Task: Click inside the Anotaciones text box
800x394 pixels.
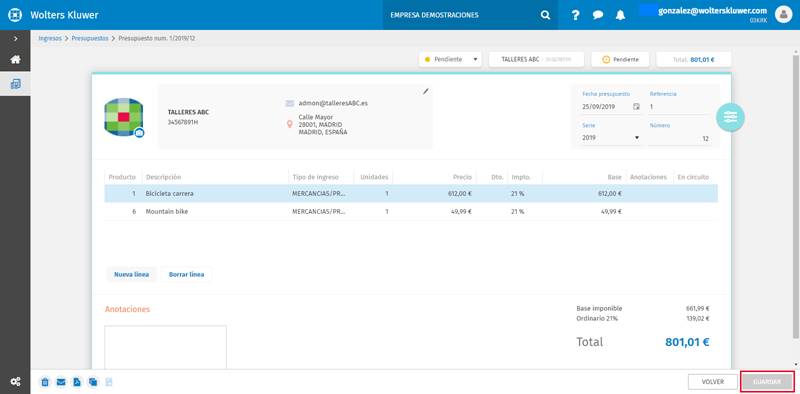Action: point(165,348)
